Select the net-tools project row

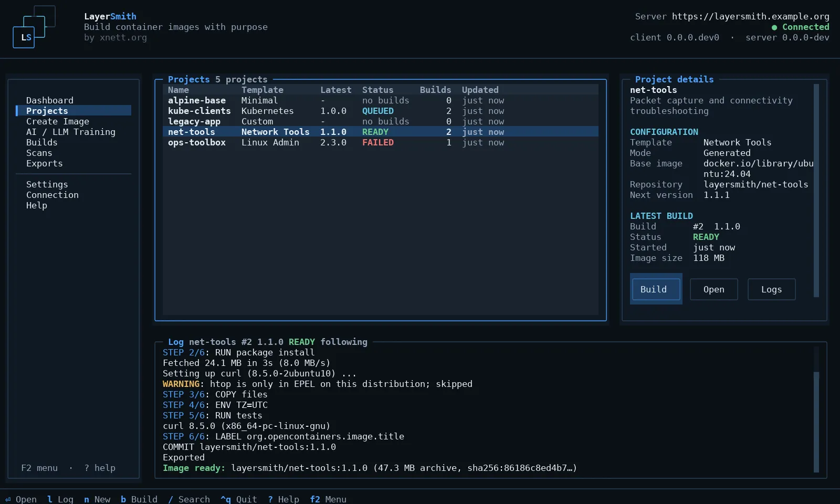point(381,132)
